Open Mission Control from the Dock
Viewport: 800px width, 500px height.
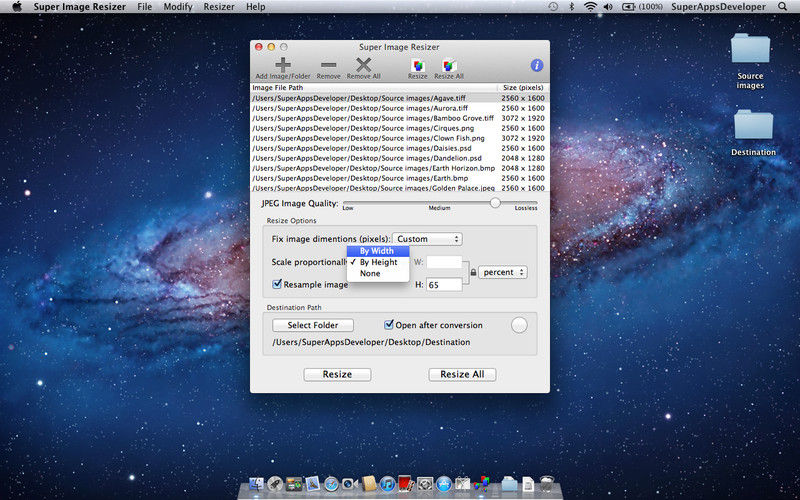click(294, 484)
